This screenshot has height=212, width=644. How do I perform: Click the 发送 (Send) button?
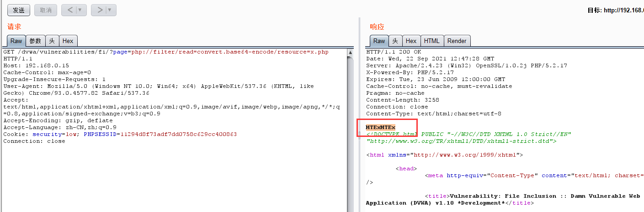pos(19,10)
